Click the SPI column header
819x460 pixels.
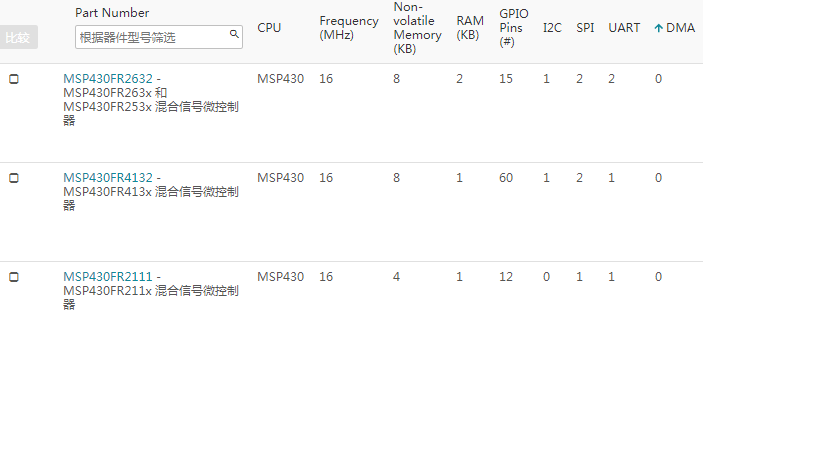coord(585,28)
